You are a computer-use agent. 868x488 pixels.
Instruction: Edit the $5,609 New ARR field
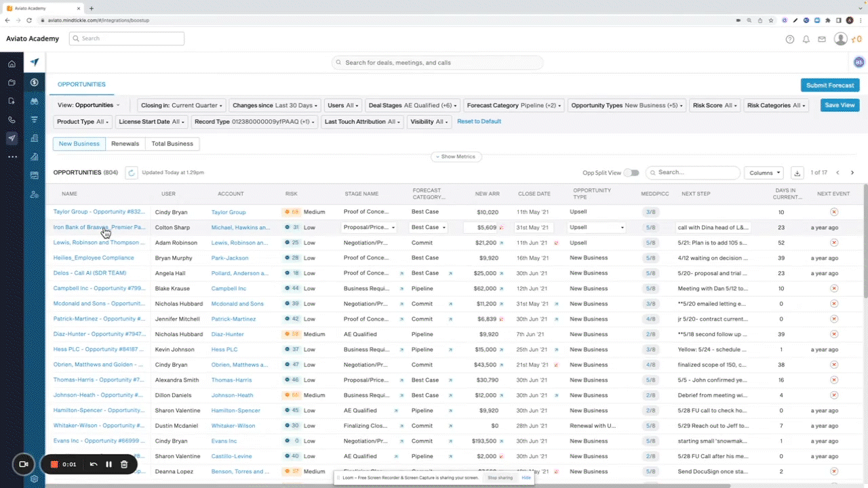pos(482,228)
